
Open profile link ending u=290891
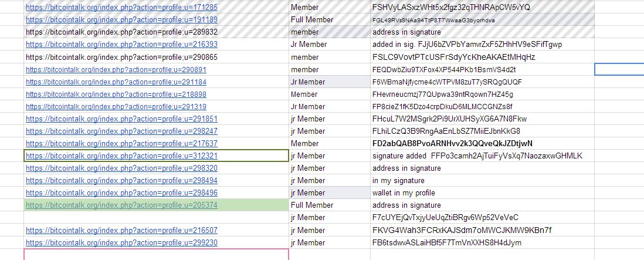click(x=116, y=69)
